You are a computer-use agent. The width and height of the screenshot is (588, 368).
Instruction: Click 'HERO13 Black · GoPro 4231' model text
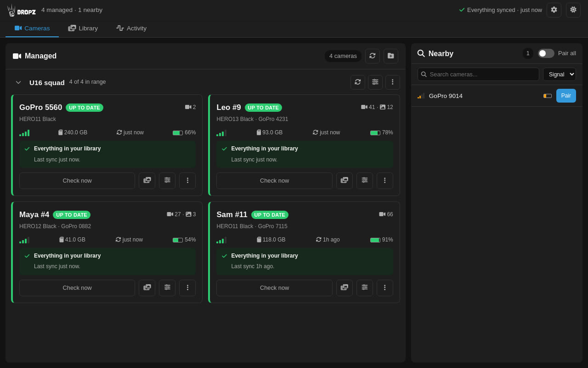pyautogui.click(x=252, y=119)
